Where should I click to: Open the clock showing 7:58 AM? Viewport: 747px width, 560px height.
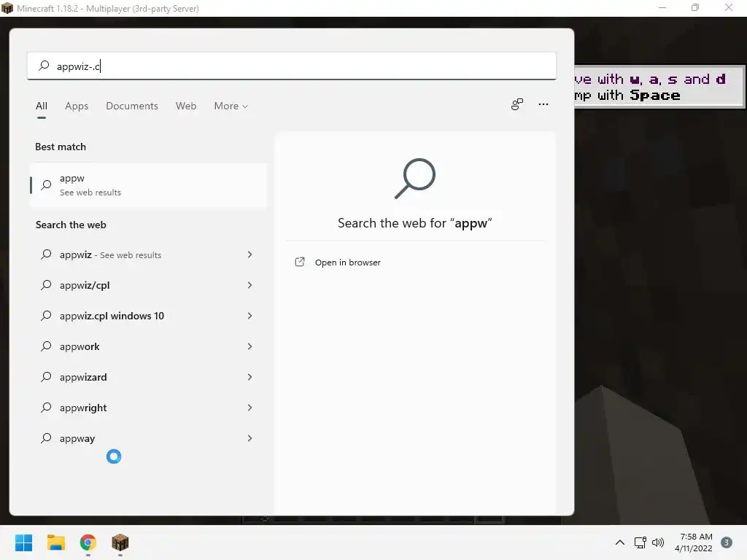pyautogui.click(x=694, y=542)
